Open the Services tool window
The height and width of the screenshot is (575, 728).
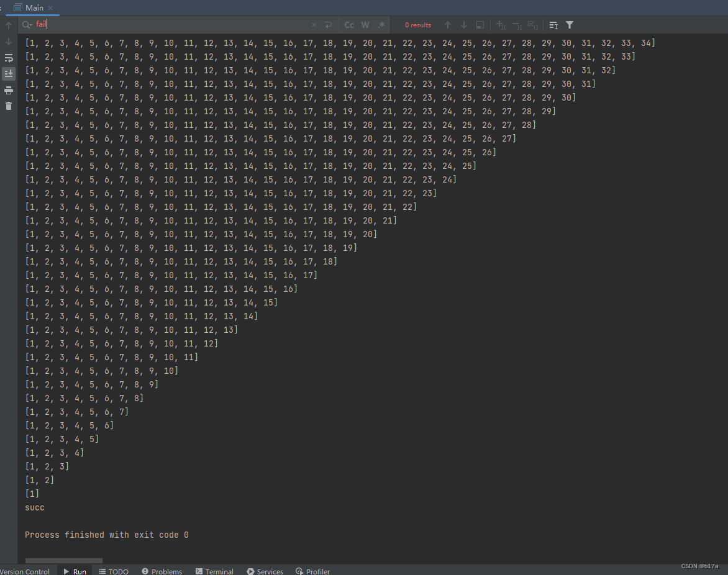click(x=265, y=571)
